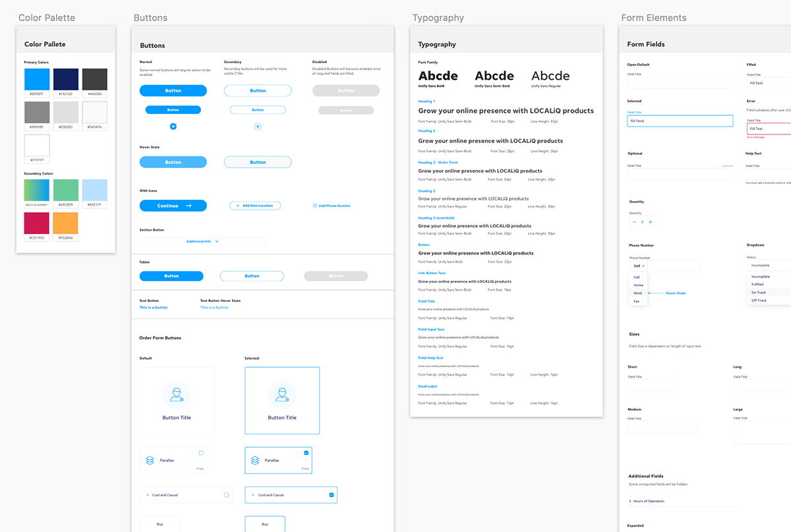Click the Default Buy button

point(160,524)
